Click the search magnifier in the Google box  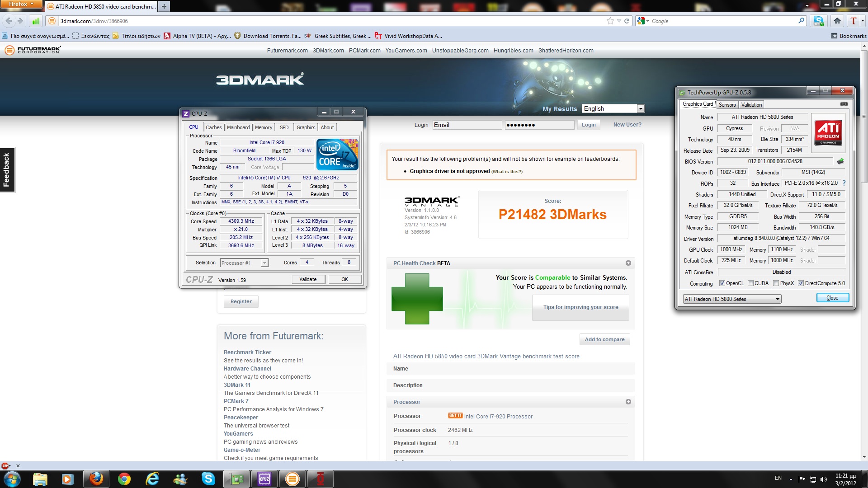coord(802,21)
